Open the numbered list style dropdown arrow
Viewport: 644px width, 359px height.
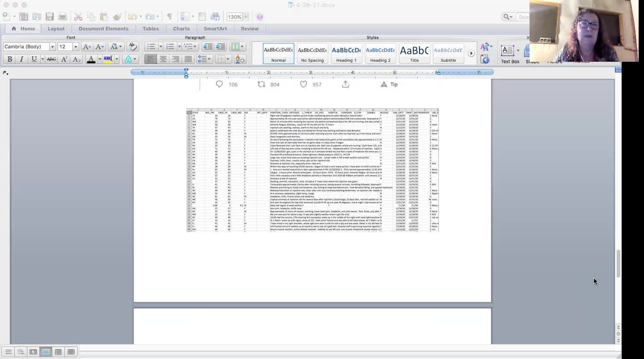coord(179,47)
